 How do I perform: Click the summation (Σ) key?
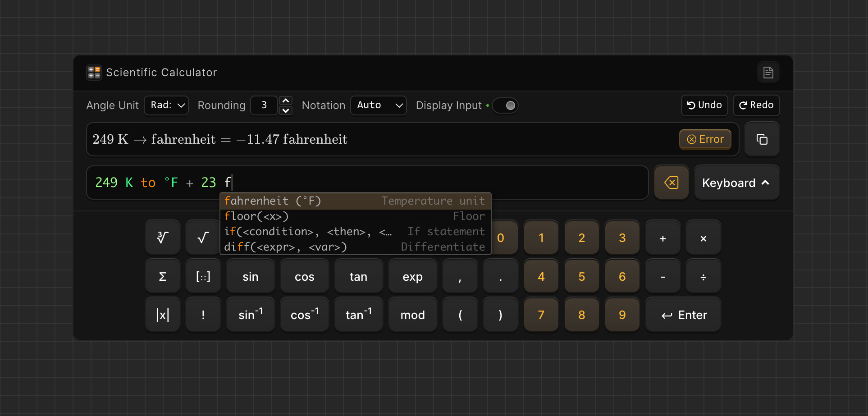(x=162, y=276)
